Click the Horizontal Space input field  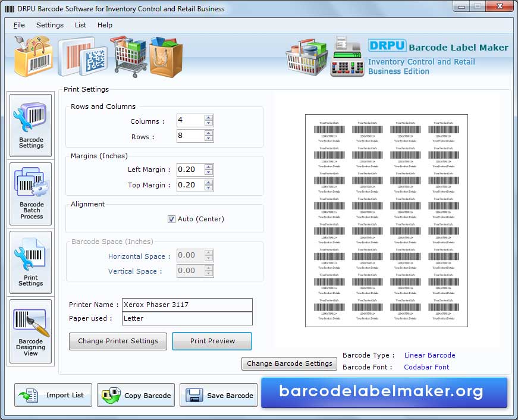point(191,255)
